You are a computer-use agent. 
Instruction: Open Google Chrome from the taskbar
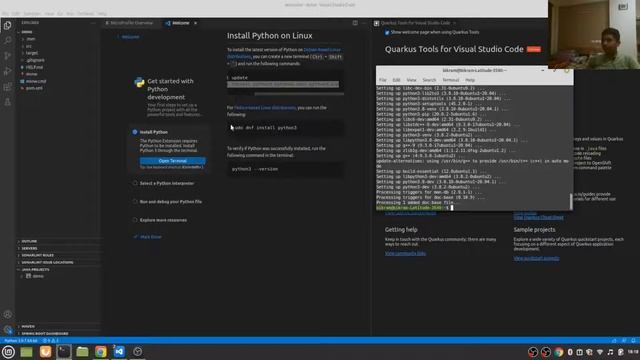100,352
